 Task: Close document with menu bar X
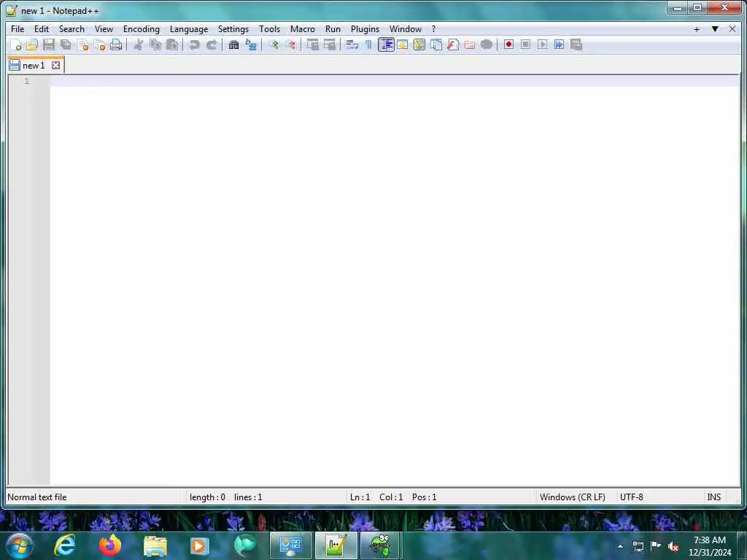(732, 29)
